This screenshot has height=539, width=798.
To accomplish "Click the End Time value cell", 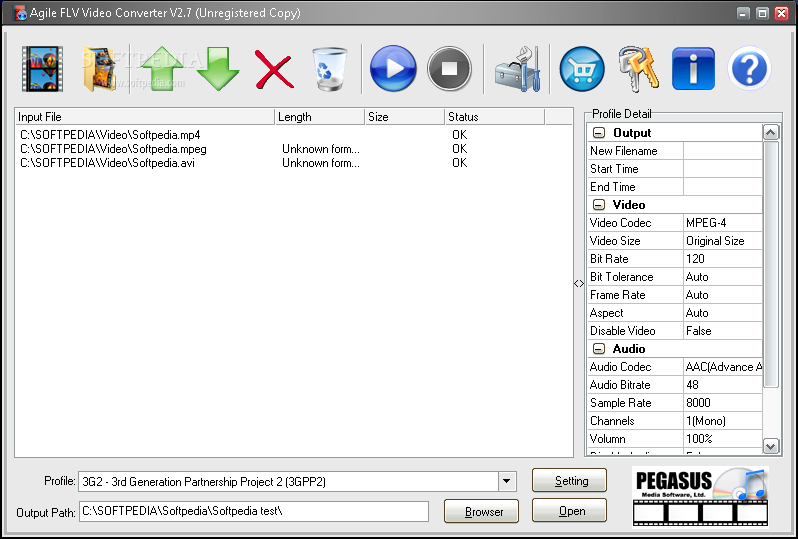I will click(x=723, y=187).
